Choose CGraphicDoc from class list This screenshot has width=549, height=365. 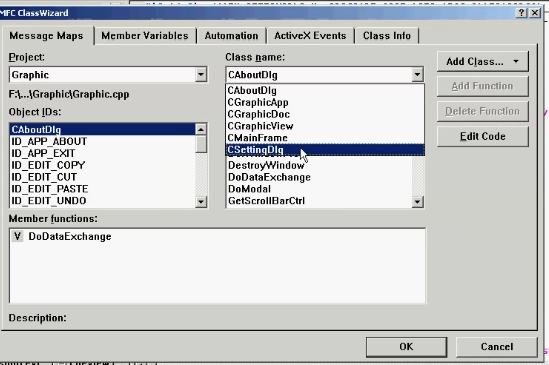(325, 114)
